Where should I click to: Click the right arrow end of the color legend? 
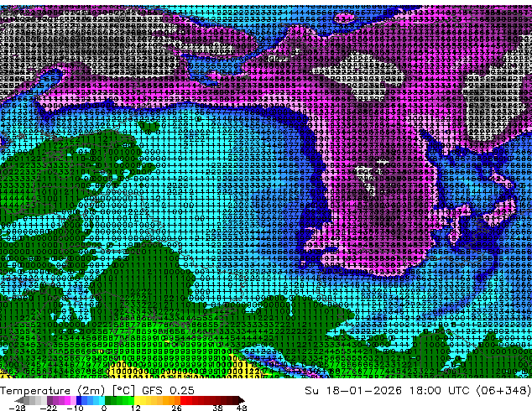[x=242, y=400]
